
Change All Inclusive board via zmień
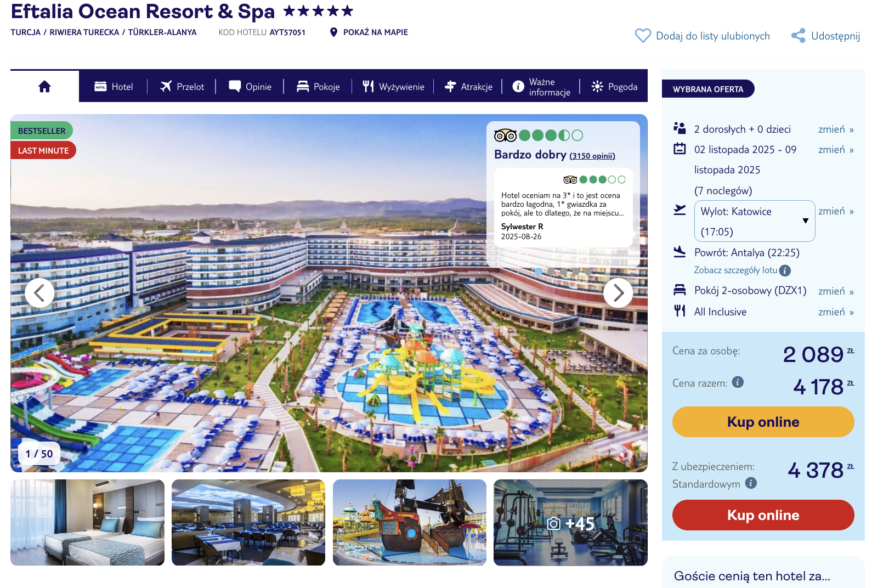pos(836,312)
